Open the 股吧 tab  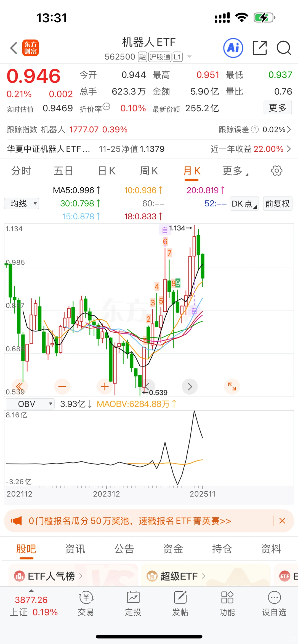(x=26, y=549)
